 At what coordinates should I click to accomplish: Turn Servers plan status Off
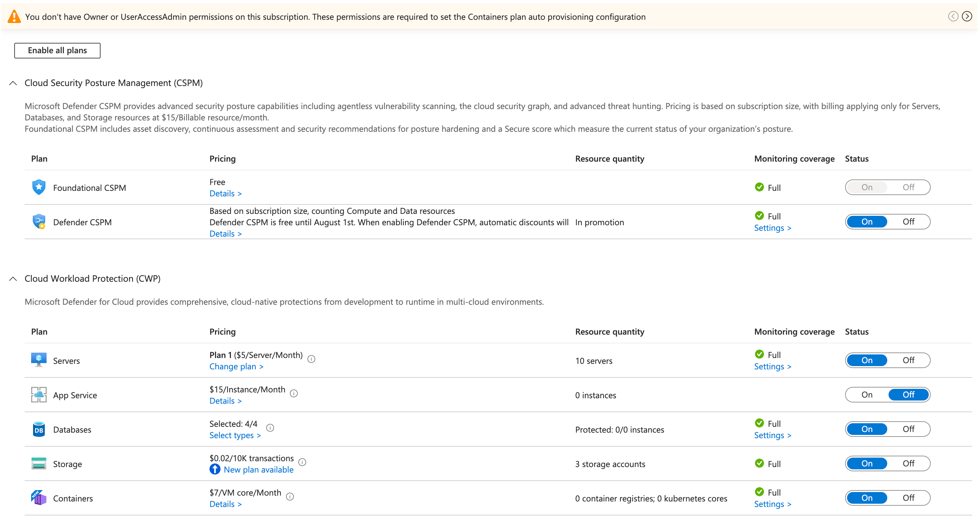[x=908, y=360]
